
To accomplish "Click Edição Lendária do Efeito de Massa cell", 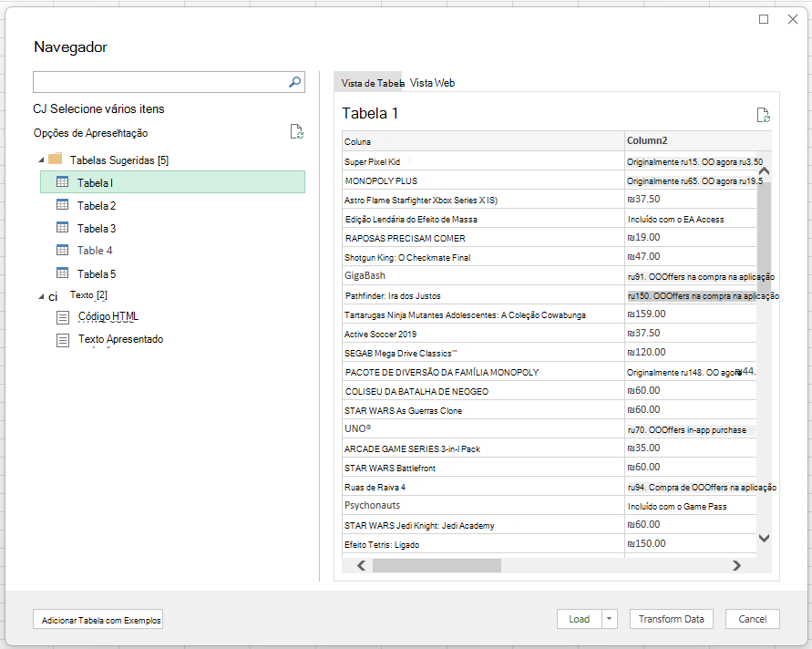I will (483, 219).
